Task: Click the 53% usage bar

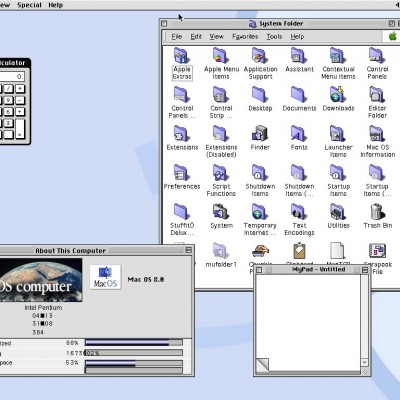Action: pyautogui.click(x=134, y=363)
